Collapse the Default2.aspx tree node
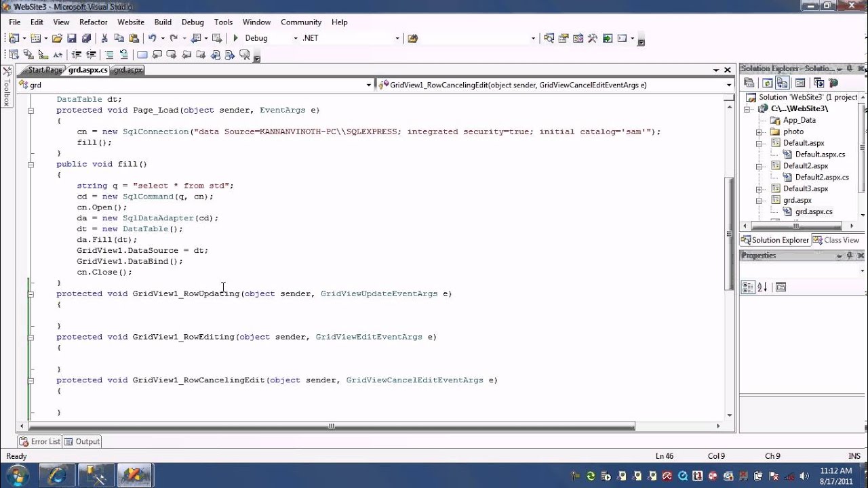 click(759, 166)
